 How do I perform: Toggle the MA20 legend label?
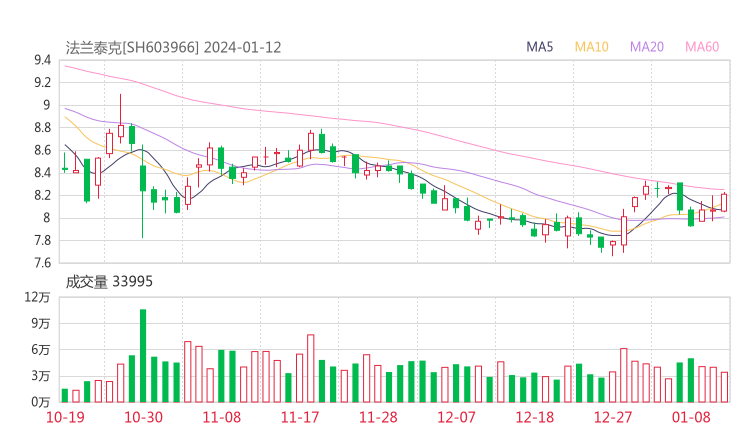pyautogui.click(x=647, y=47)
